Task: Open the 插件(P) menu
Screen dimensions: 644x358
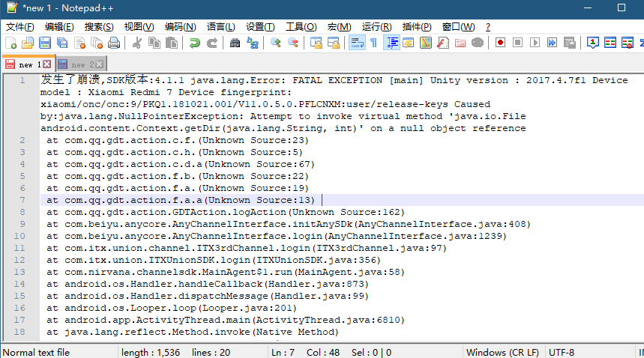Action: (x=417, y=27)
